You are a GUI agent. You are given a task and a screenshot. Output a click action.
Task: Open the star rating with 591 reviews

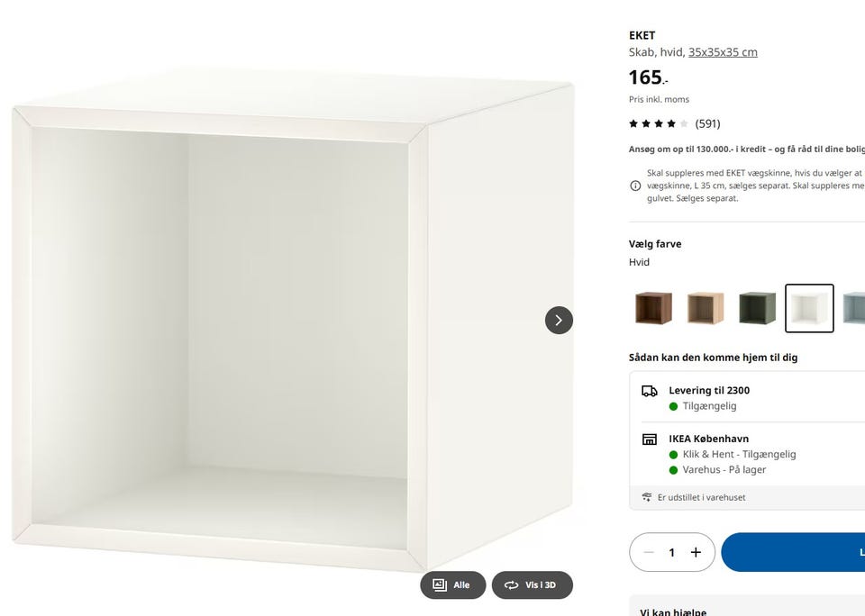point(675,123)
